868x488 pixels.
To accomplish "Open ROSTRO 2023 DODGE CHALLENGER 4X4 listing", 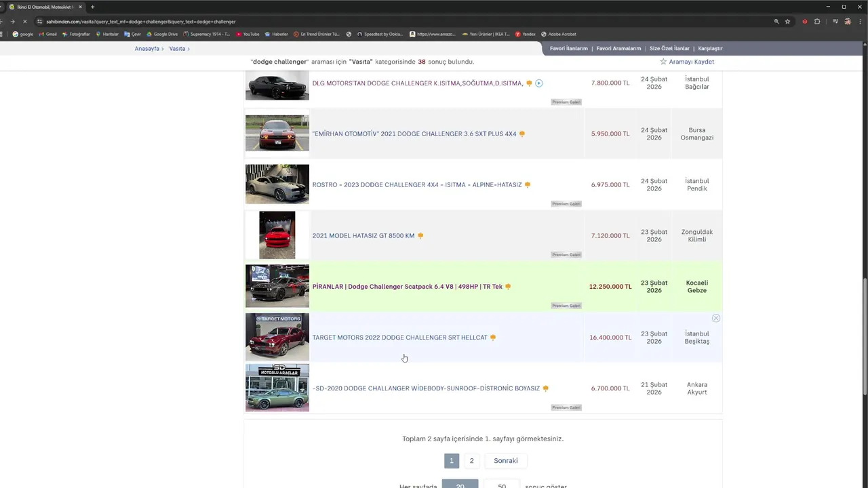I will click(417, 185).
